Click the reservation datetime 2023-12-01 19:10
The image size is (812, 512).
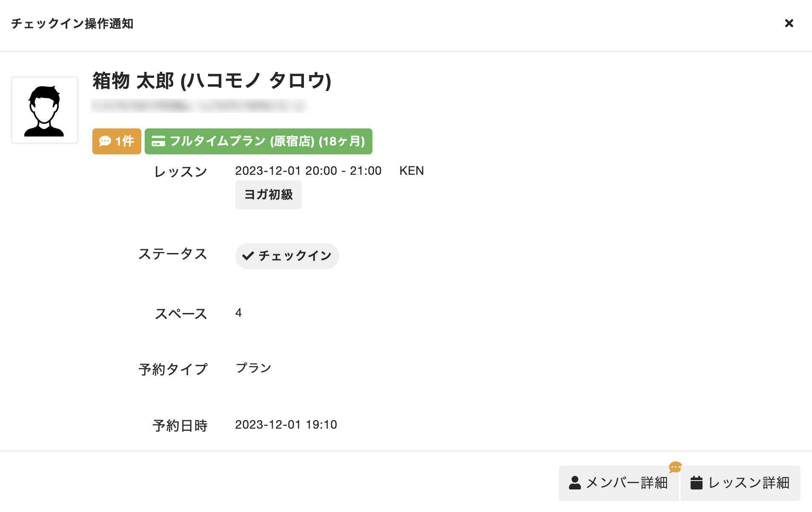click(x=286, y=425)
